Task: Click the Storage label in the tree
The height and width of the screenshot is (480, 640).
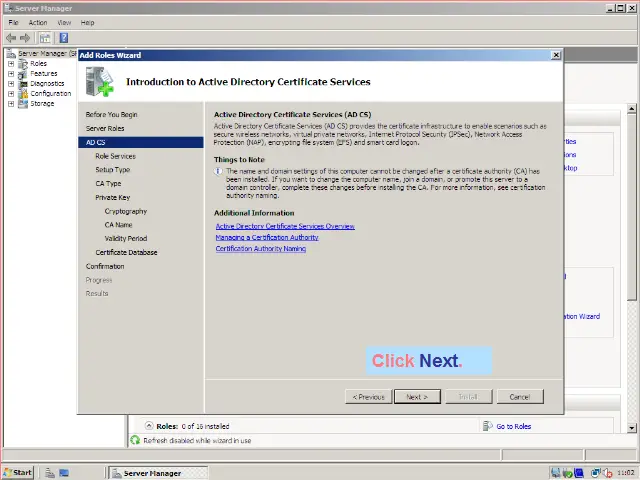Action: (42, 104)
